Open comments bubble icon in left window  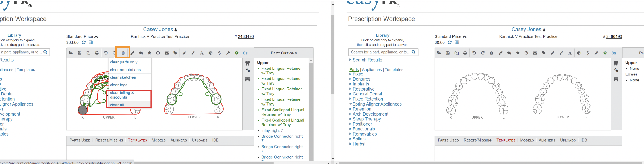coord(141,53)
